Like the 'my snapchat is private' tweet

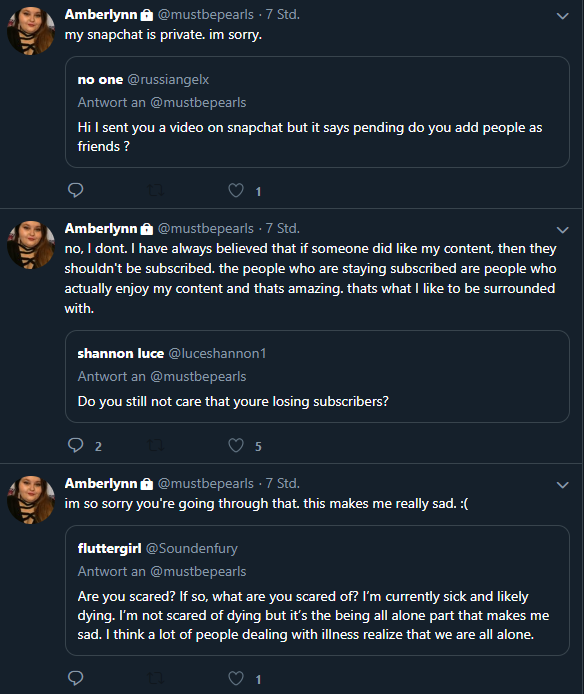(236, 190)
